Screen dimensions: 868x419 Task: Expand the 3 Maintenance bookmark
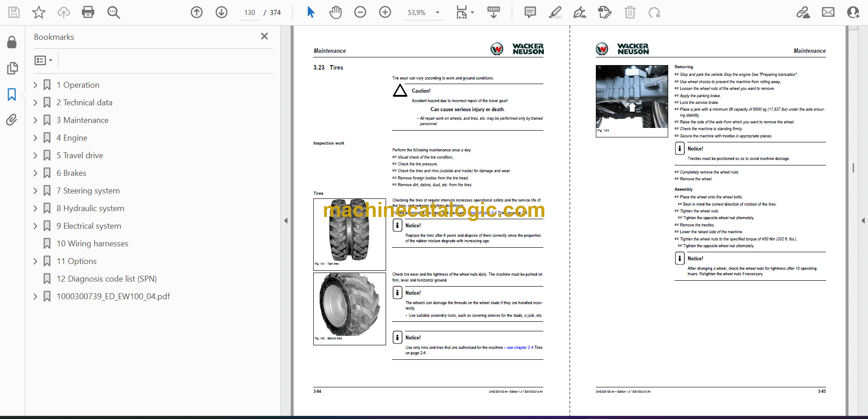point(35,120)
